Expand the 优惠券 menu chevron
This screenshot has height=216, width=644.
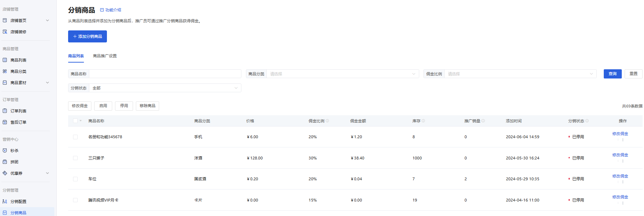48,173
